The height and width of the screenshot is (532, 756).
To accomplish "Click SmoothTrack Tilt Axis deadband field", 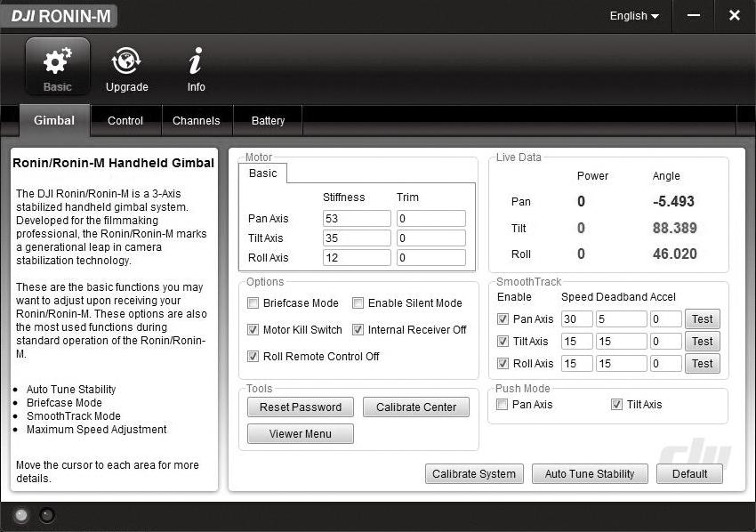I will pos(622,341).
